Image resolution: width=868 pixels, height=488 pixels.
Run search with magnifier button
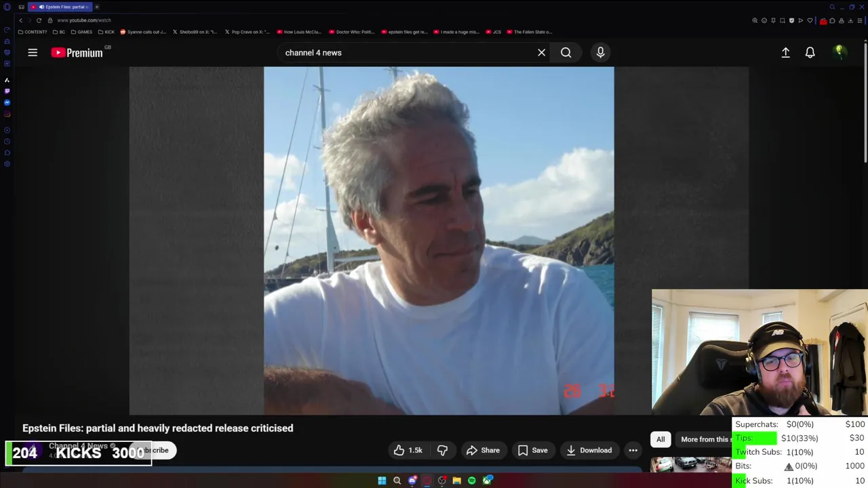(566, 52)
